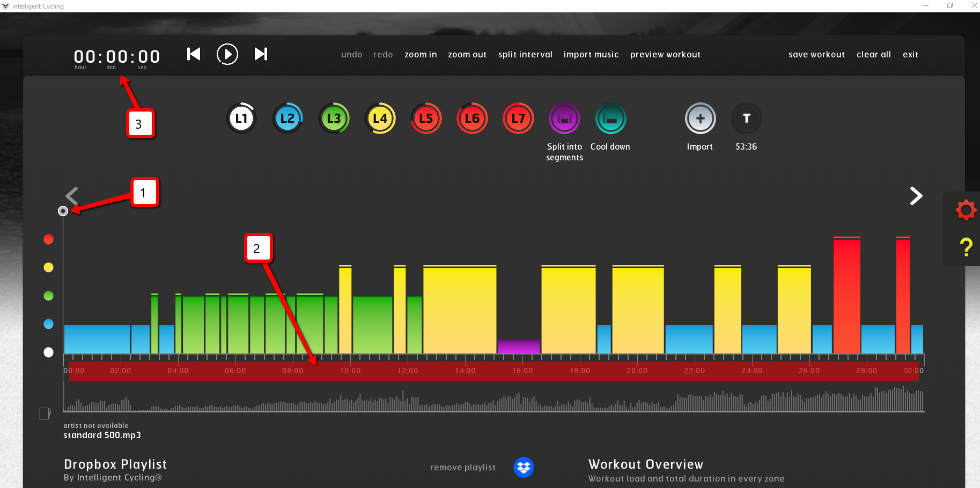
Task: Click the red music track bar
Action: click(x=494, y=371)
